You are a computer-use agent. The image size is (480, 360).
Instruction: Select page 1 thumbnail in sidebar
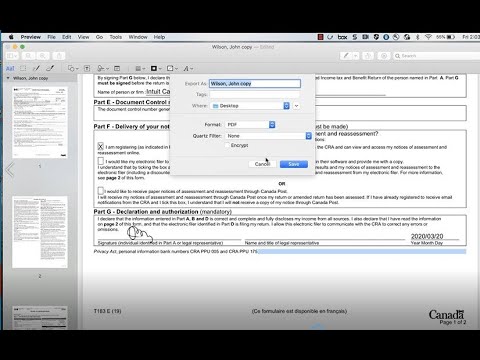click(x=40, y=122)
